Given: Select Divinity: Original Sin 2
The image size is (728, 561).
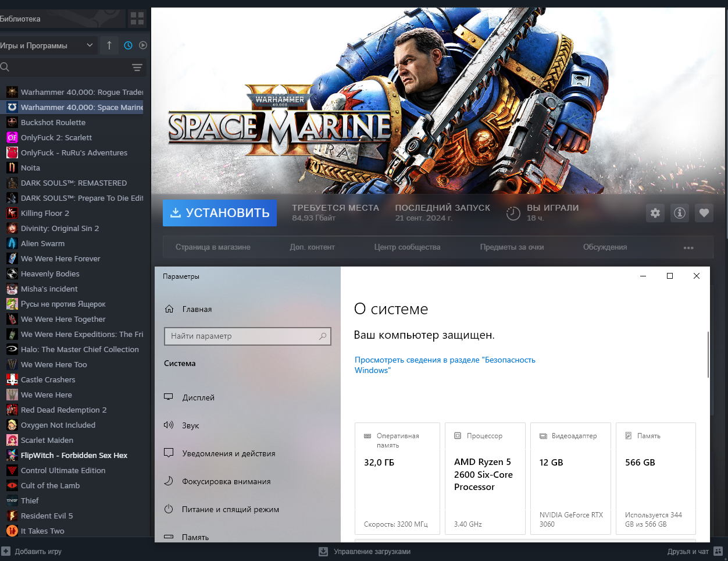Looking at the screenshot, I should click(74, 228).
